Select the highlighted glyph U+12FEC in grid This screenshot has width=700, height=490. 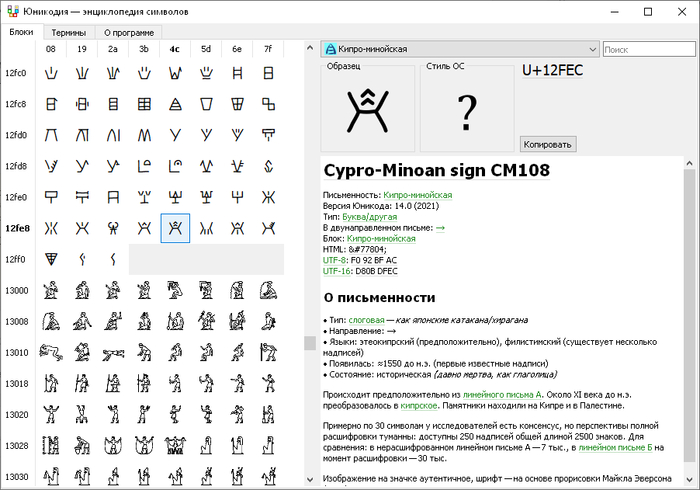[x=175, y=228]
